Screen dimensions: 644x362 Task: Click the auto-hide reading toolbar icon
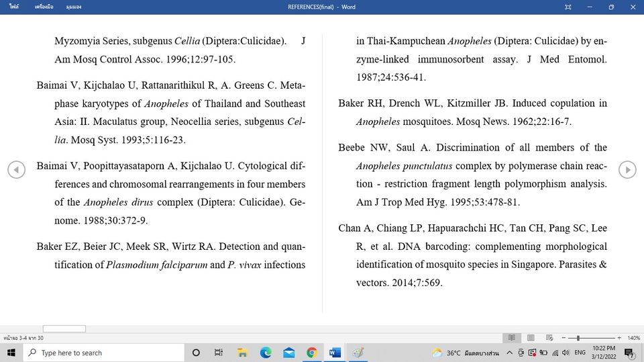click(568, 7)
